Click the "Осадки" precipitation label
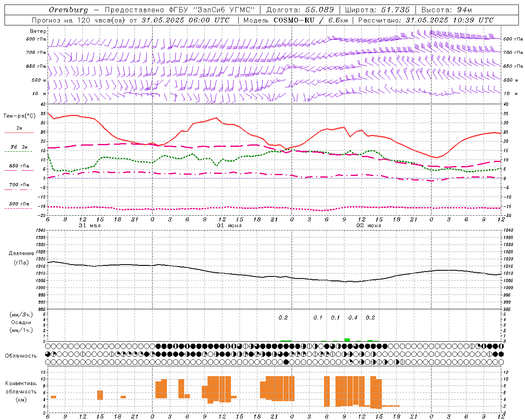The width and height of the screenshot is (525, 420). tap(21, 322)
